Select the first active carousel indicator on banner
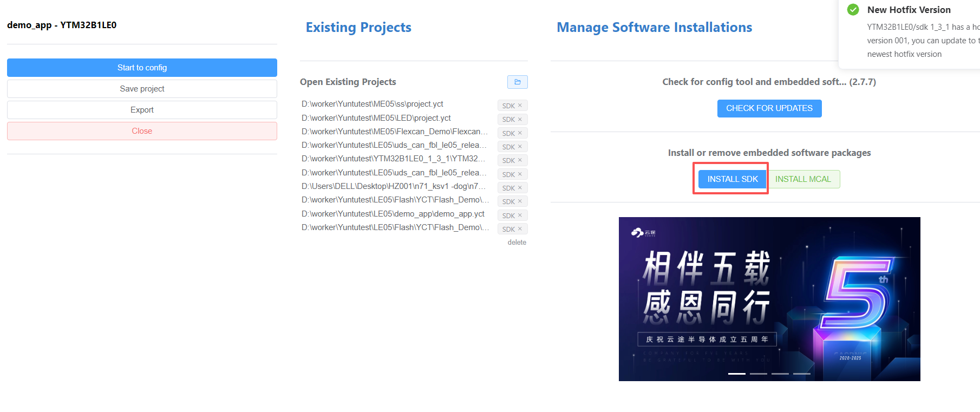This screenshot has width=980, height=412. [737, 374]
